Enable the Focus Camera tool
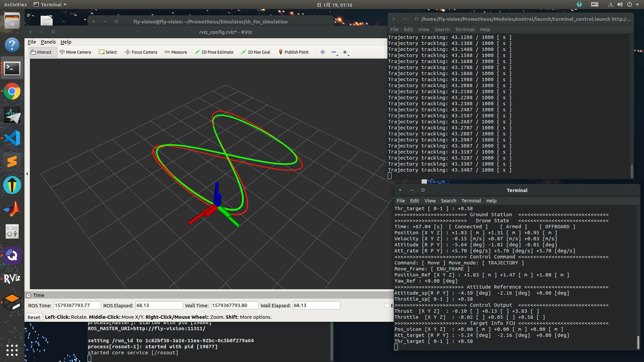Viewport: 644px width, 362px height. [141, 52]
